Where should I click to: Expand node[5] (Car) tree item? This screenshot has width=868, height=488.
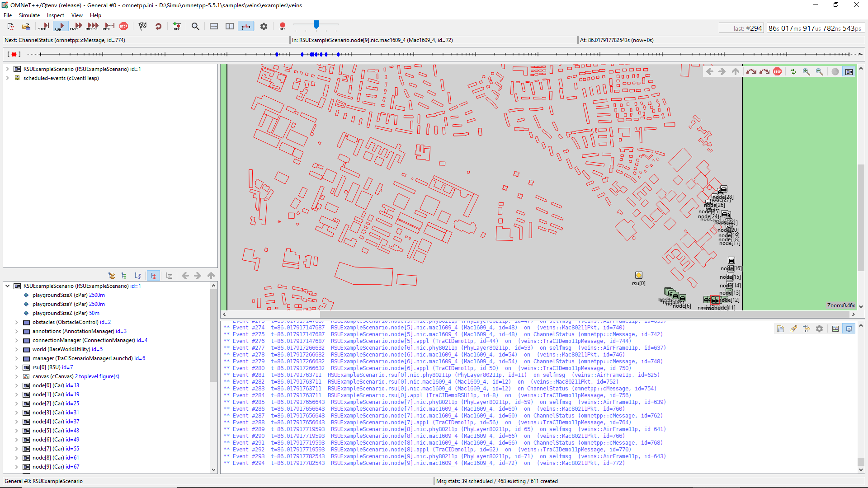coord(17,431)
